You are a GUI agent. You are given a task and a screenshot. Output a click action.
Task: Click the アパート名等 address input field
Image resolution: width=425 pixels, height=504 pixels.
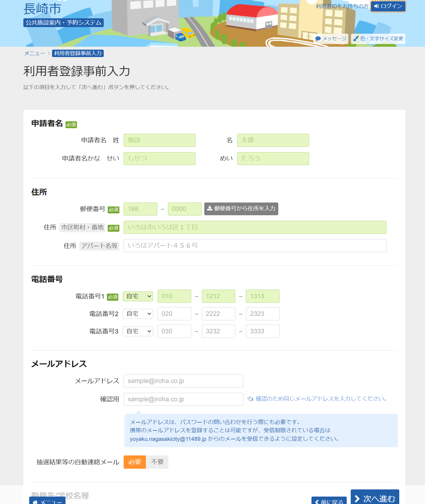tap(255, 246)
